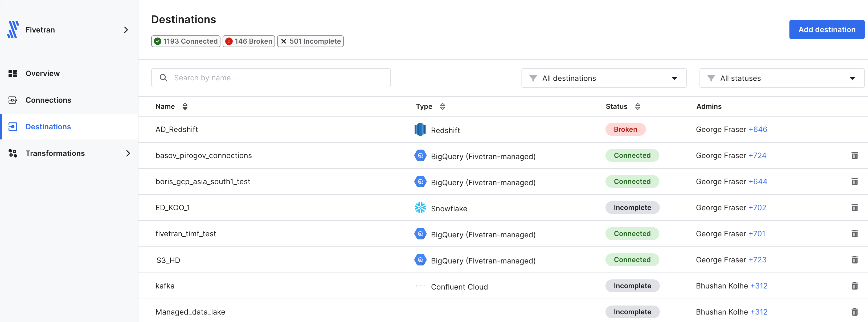Open the AD_Redshift destination
Image resolution: width=868 pixels, height=322 pixels.
click(x=177, y=129)
